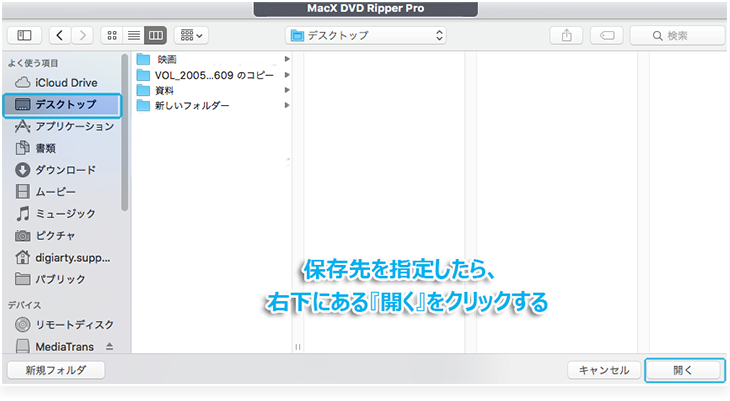Expand the 映画 folder arrow
The height and width of the screenshot is (401, 730).
[x=287, y=59]
